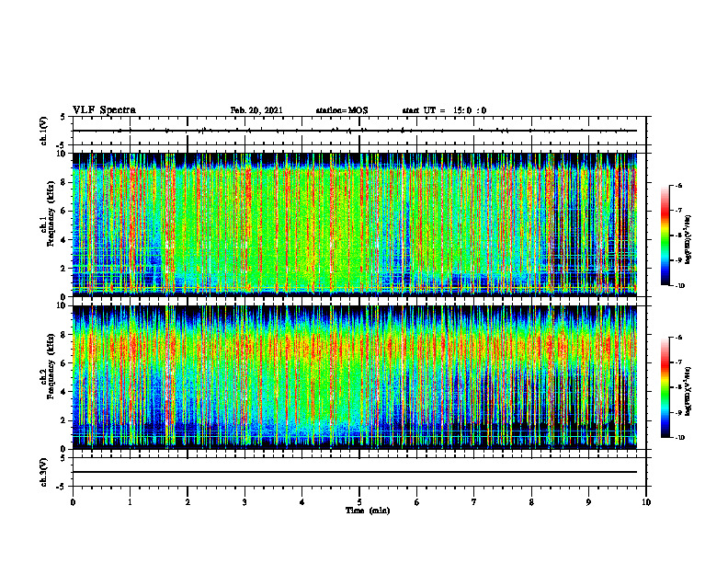Click the ch.2 Frequency (kHz) axis label
The image size is (728, 563).
tap(49, 366)
